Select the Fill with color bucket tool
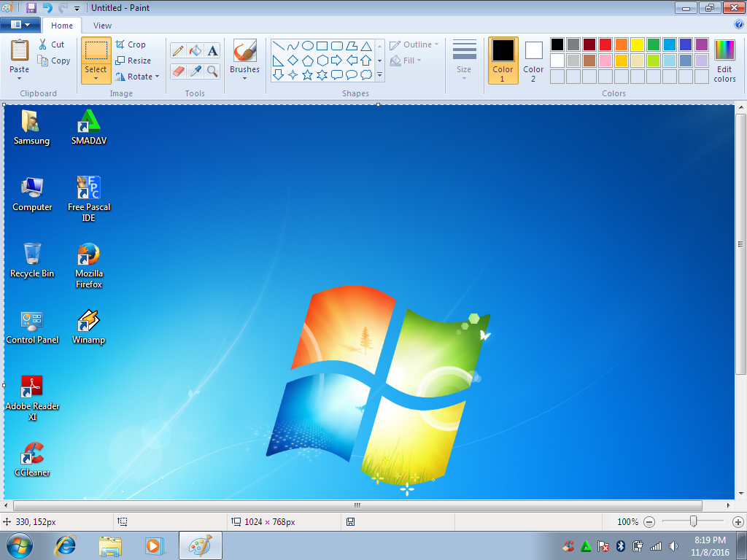This screenshot has width=747, height=560. (196, 50)
